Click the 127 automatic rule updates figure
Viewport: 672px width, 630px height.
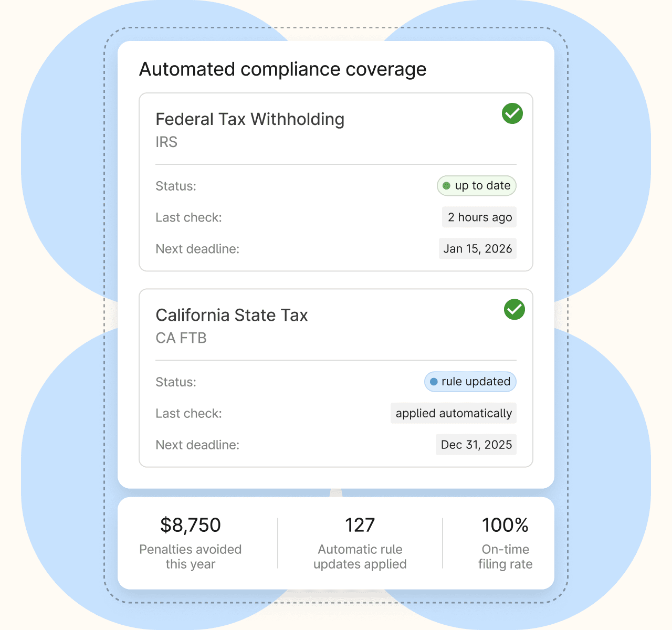[360, 525]
